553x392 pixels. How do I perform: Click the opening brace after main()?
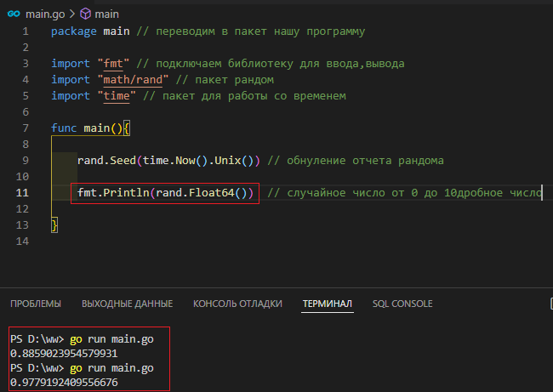(x=127, y=128)
